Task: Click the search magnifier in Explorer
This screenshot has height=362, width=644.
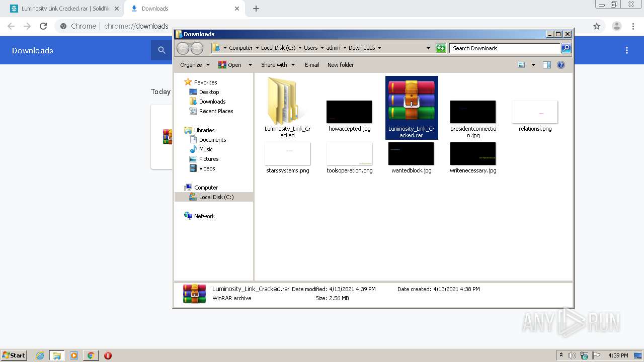Action: click(x=566, y=48)
